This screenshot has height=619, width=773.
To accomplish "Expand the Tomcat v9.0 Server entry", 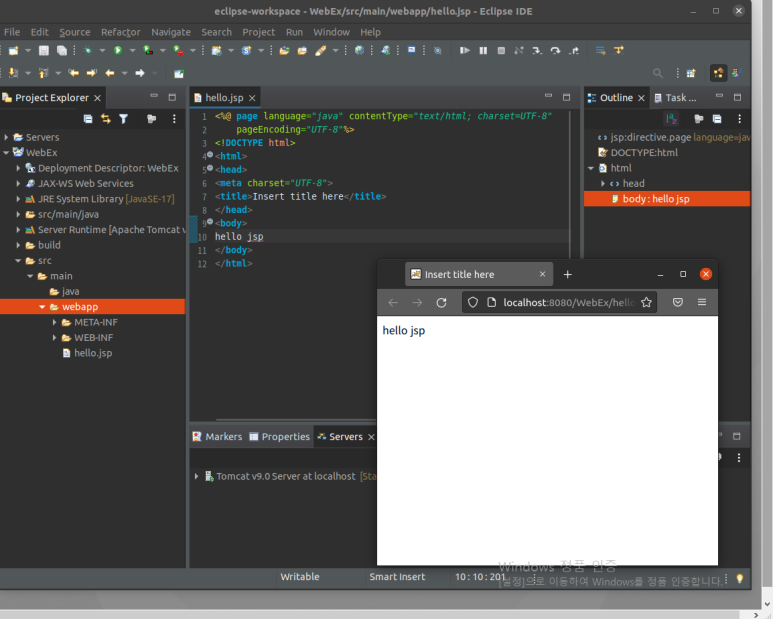I will coord(196,476).
